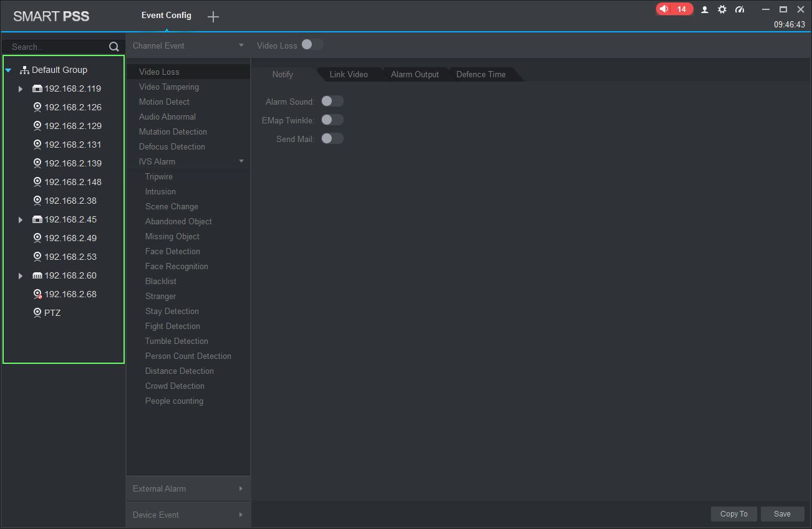This screenshot has width=812, height=529.
Task: Select the Intrusion IVS alarm
Action: click(x=188, y=191)
